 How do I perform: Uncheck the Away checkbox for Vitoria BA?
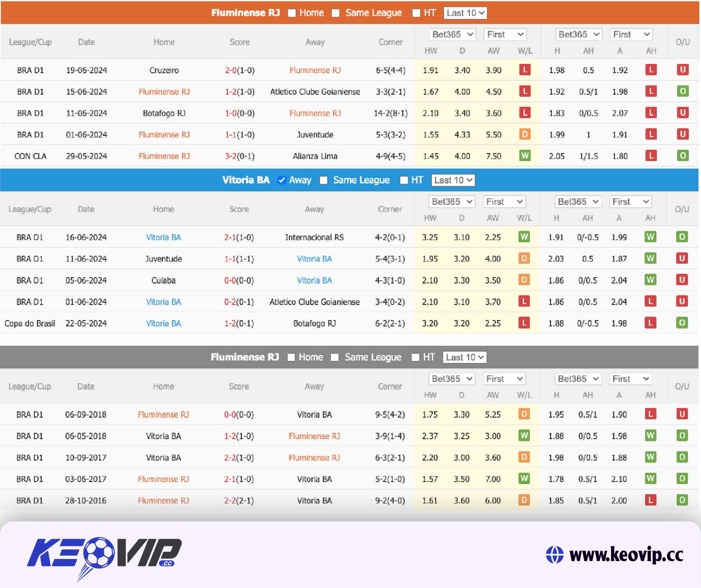point(282,180)
